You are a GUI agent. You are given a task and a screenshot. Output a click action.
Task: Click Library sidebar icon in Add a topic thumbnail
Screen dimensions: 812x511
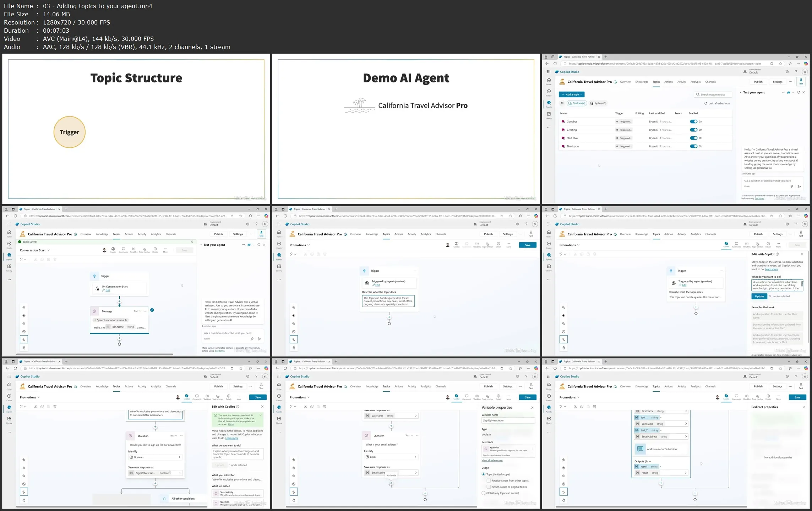[x=549, y=115]
